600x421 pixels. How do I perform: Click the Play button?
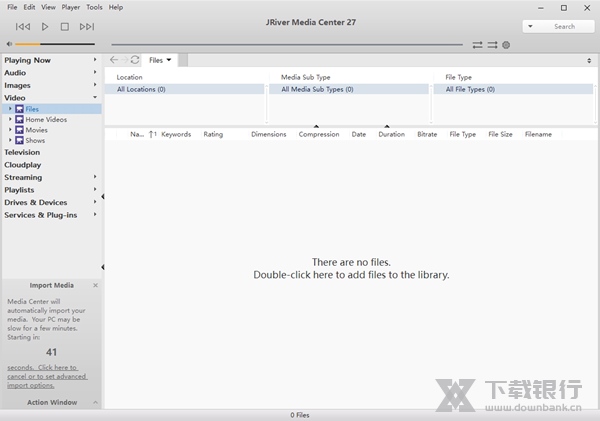(x=45, y=27)
